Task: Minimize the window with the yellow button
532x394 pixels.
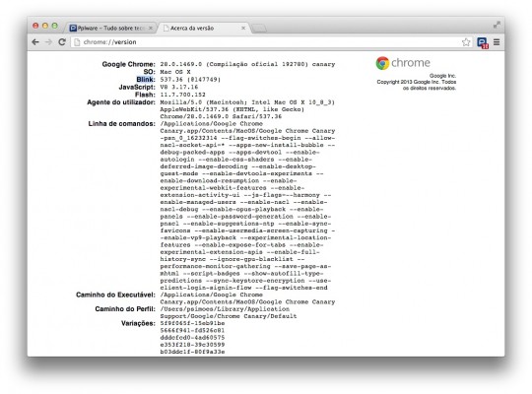Action: tap(44, 26)
